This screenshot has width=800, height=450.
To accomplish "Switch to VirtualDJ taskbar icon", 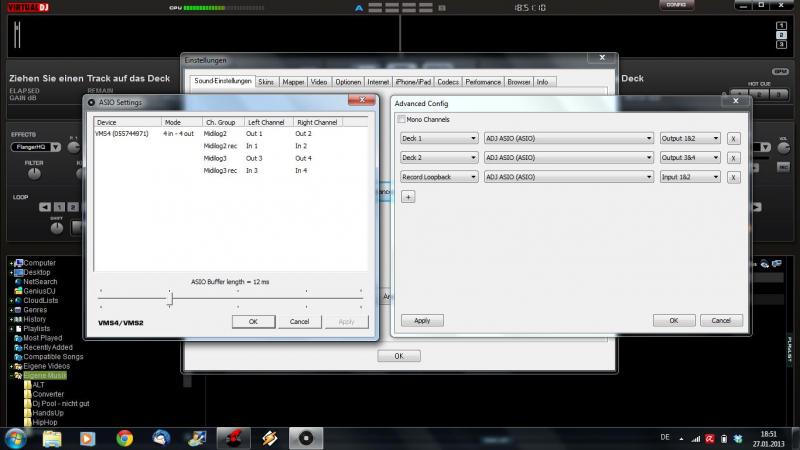I will pyautogui.click(x=233, y=438).
